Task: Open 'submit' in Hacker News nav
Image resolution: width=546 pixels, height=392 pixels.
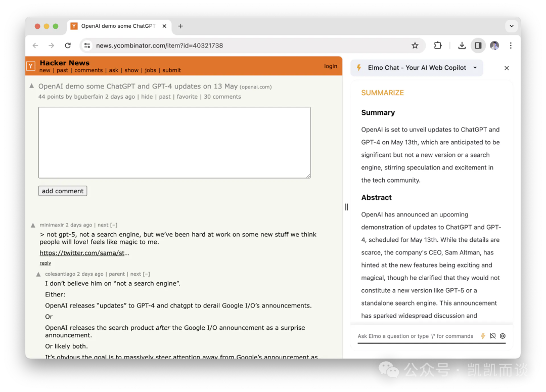Action: click(x=172, y=70)
